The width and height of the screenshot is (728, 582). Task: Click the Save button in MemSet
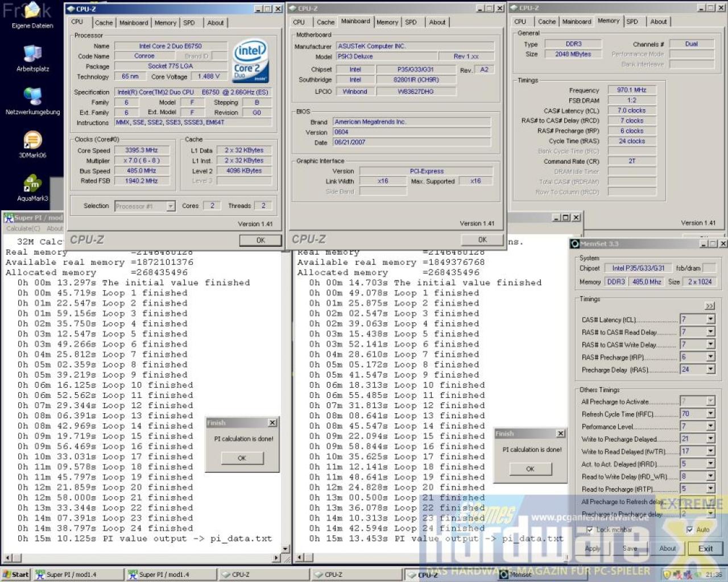pos(630,548)
